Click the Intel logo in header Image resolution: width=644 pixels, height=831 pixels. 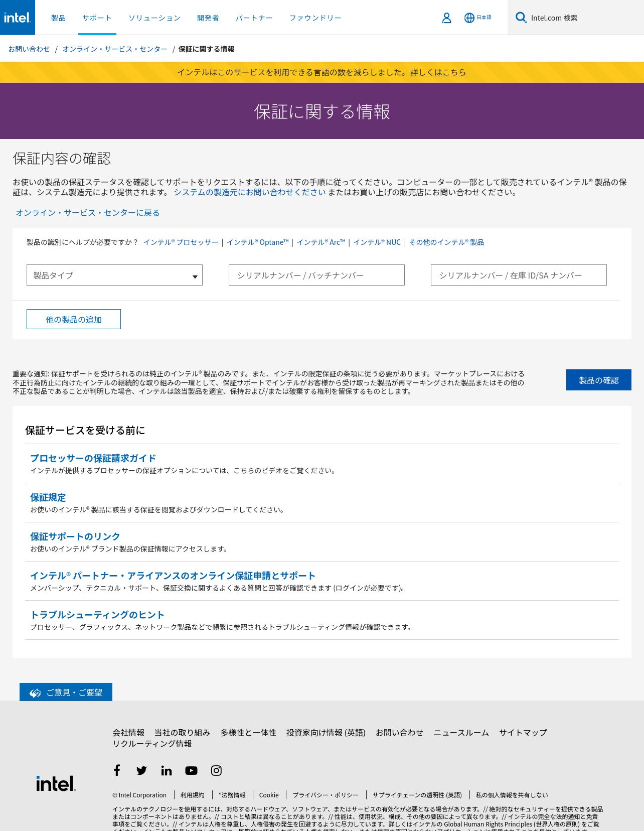(18, 18)
